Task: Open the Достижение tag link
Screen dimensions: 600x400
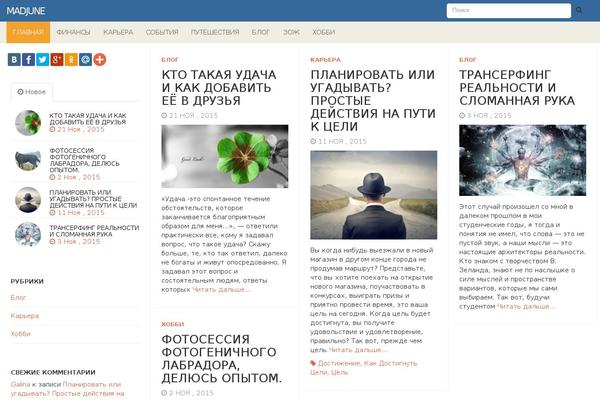Action: coord(339,363)
